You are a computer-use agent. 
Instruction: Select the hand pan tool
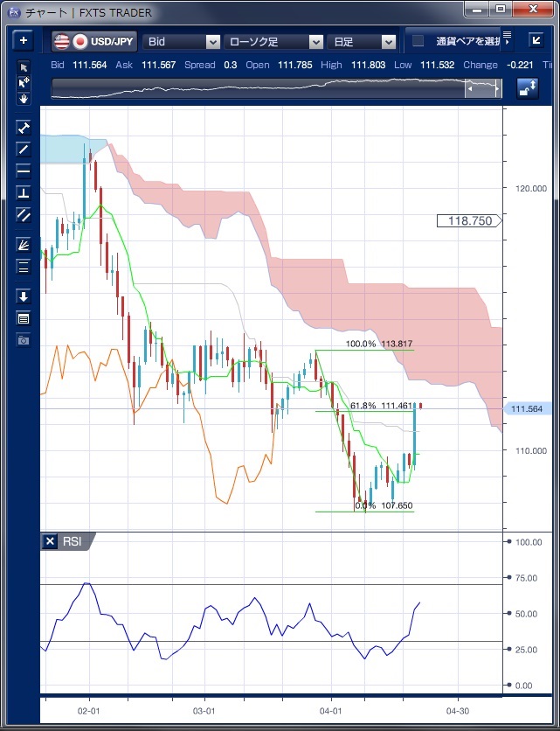(24, 98)
